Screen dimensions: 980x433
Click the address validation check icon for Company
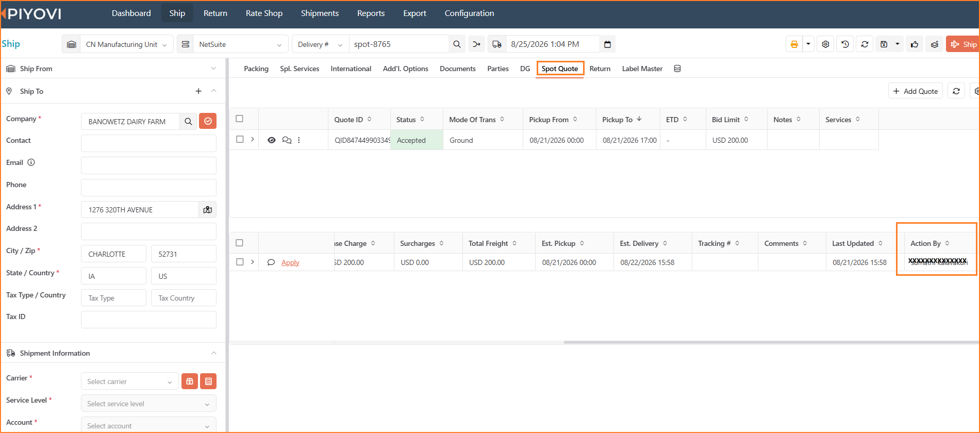208,121
